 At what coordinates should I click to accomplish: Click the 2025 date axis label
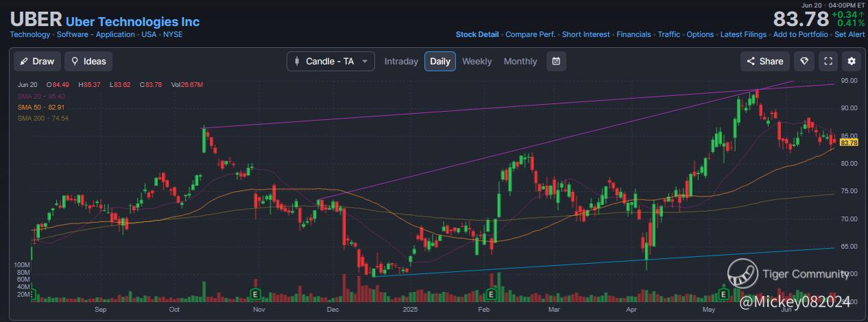coord(410,310)
